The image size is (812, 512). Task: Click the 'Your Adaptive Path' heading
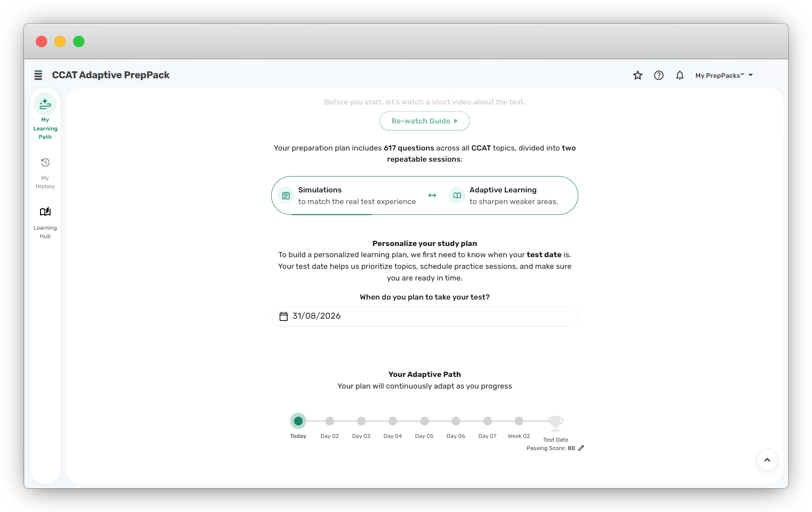[425, 375]
